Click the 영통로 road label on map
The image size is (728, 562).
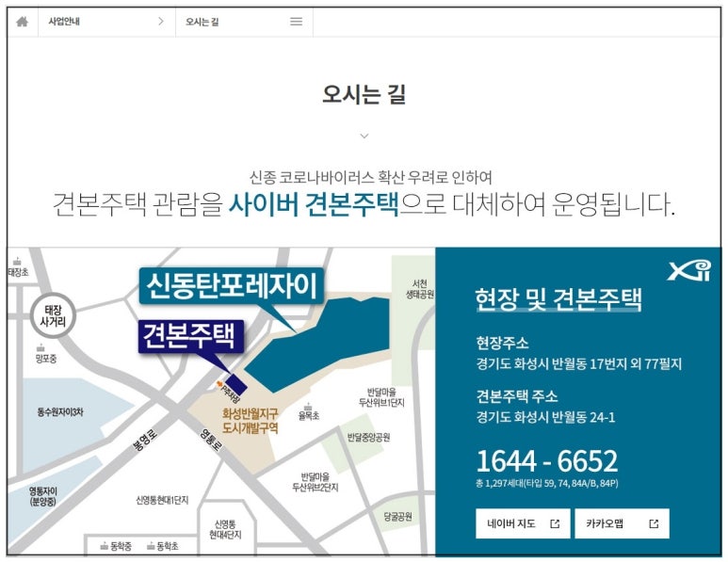click(212, 440)
